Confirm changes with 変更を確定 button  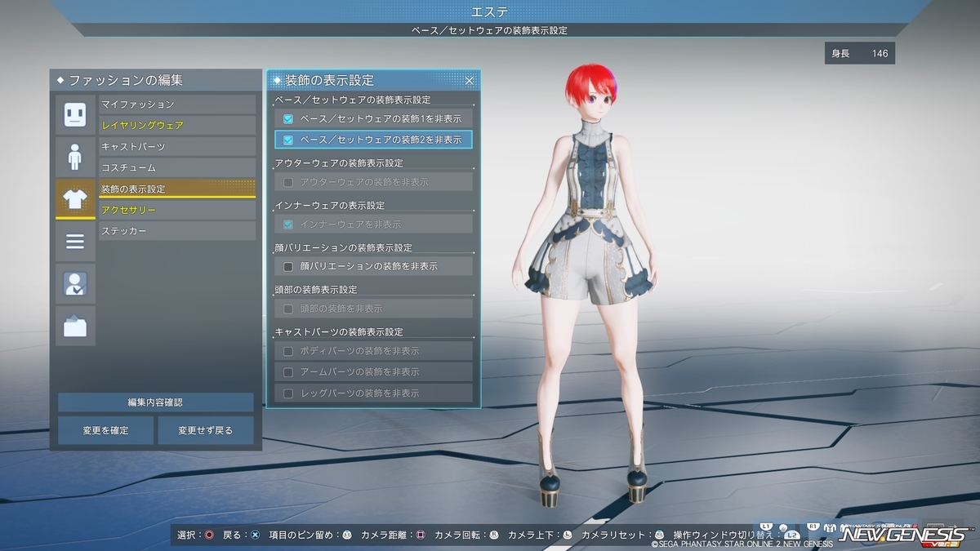pos(105,430)
